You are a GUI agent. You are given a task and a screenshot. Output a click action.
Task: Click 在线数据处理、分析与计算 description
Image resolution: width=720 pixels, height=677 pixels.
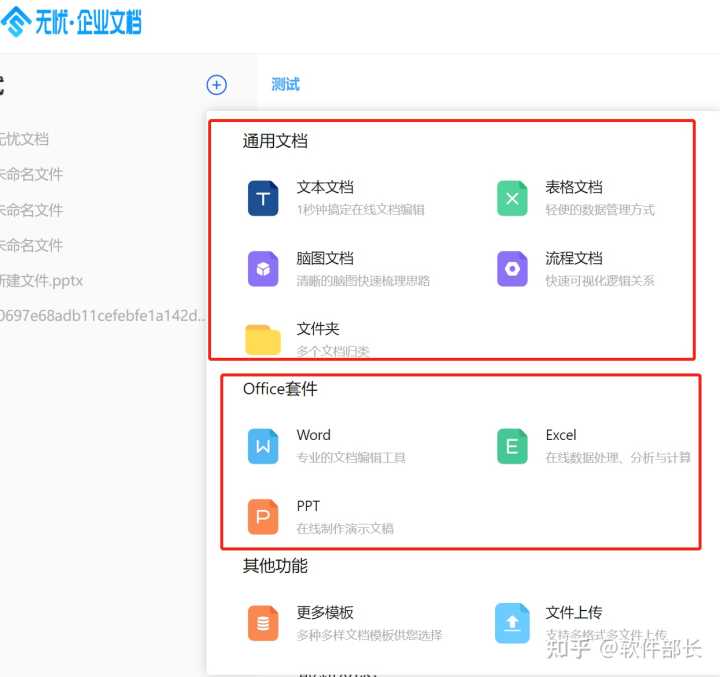(618, 457)
